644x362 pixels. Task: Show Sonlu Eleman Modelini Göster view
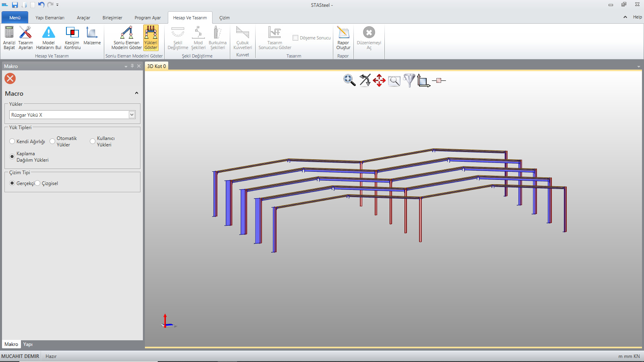point(126,33)
